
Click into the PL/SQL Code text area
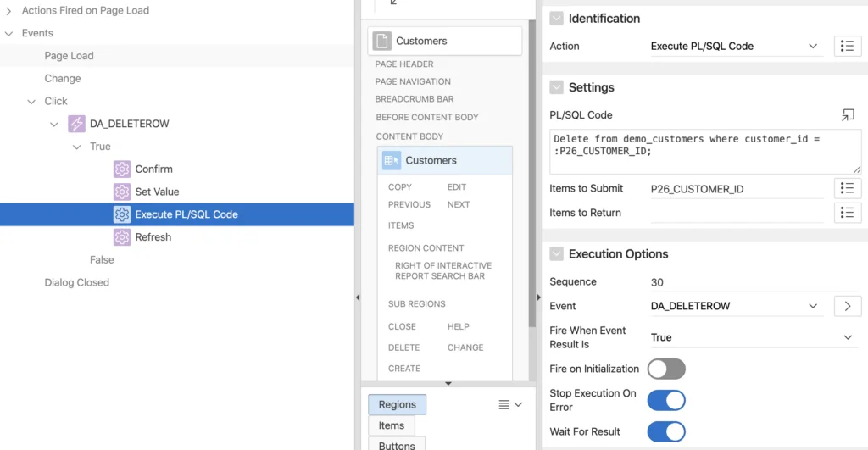coord(705,152)
